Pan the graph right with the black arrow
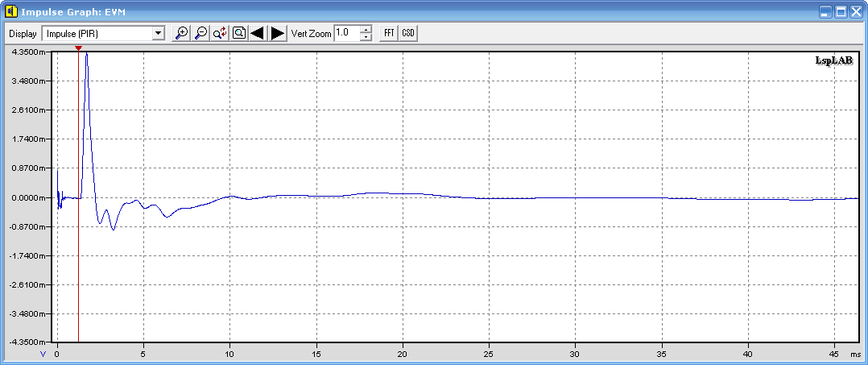868x365 pixels. [x=278, y=33]
